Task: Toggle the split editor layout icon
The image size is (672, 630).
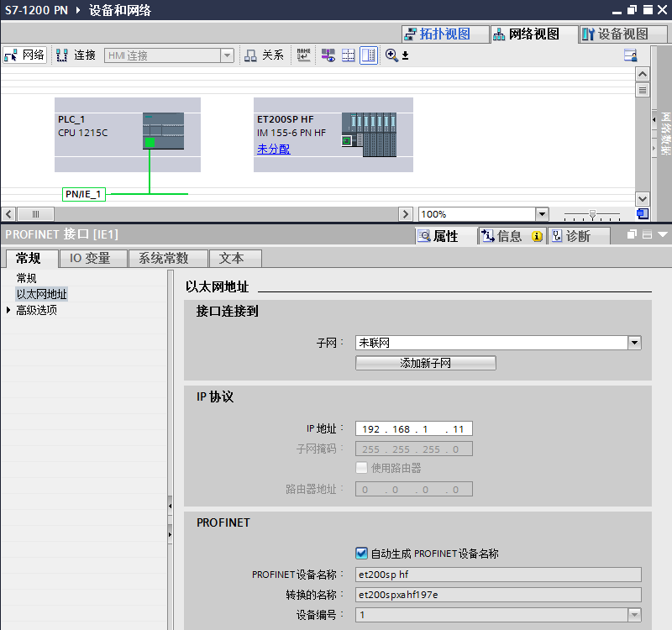Action: (369, 55)
